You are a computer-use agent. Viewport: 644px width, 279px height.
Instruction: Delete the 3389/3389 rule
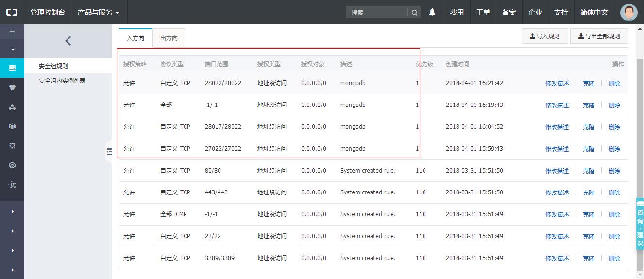click(614, 259)
